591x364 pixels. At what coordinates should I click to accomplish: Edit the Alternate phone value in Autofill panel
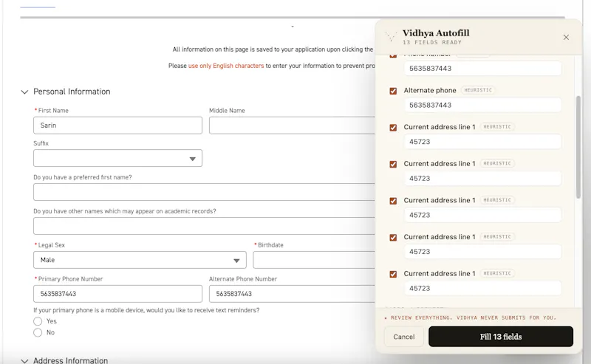pyautogui.click(x=482, y=105)
